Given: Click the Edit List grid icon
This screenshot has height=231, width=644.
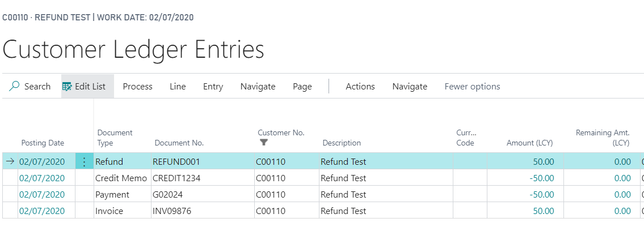Looking at the screenshot, I should pos(67,87).
